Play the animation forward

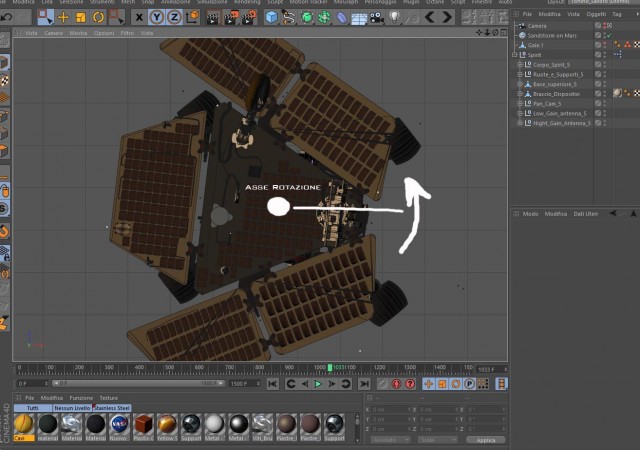[318, 384]
